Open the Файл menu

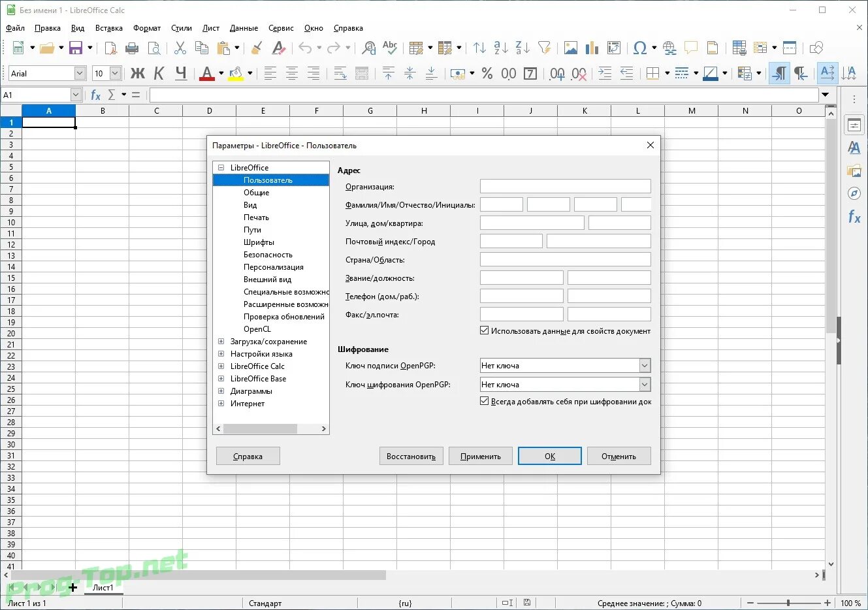(x=15, y=28)
